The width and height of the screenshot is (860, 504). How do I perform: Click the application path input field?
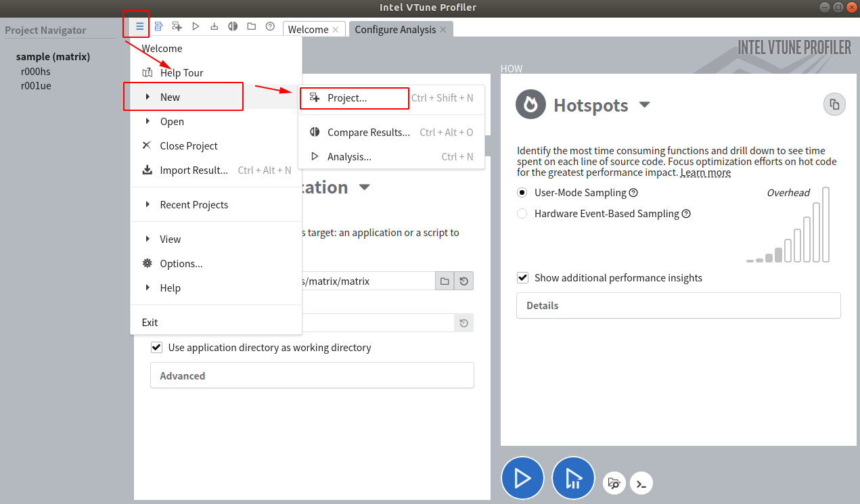coord(369,281)
